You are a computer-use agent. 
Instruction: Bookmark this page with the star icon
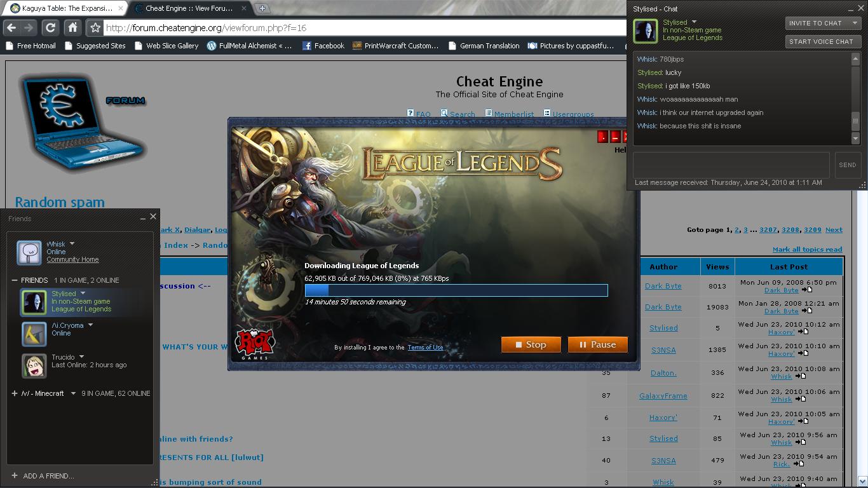click(95, 28)
